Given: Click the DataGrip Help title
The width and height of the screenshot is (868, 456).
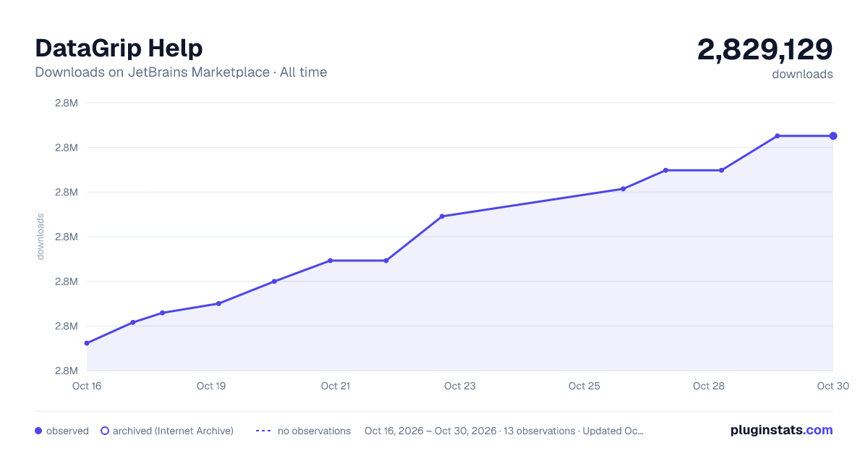Looking at the screenshot, I should point(119,48).
